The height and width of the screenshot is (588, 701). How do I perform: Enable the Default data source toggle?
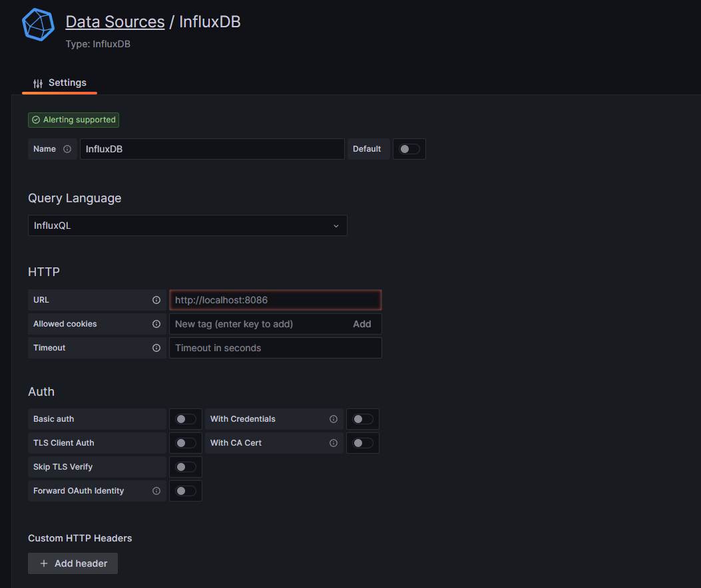pyautogui.click(x=409, y=149)
